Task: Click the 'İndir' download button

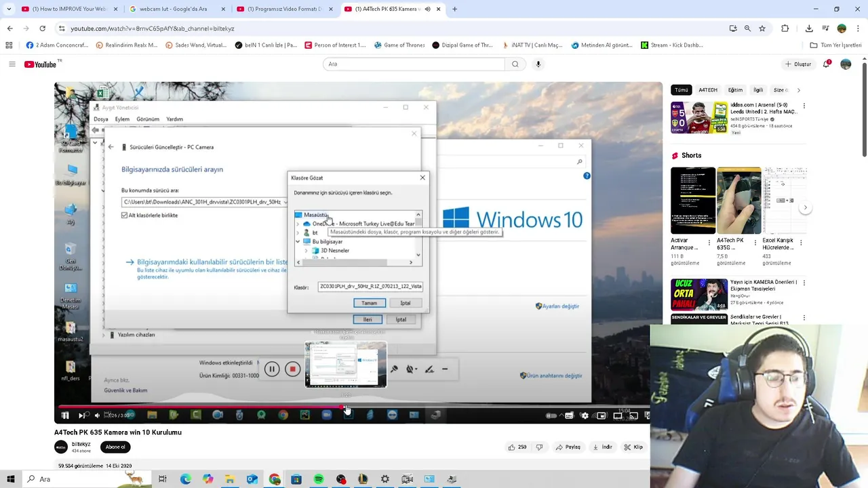Action: [602, 447]
